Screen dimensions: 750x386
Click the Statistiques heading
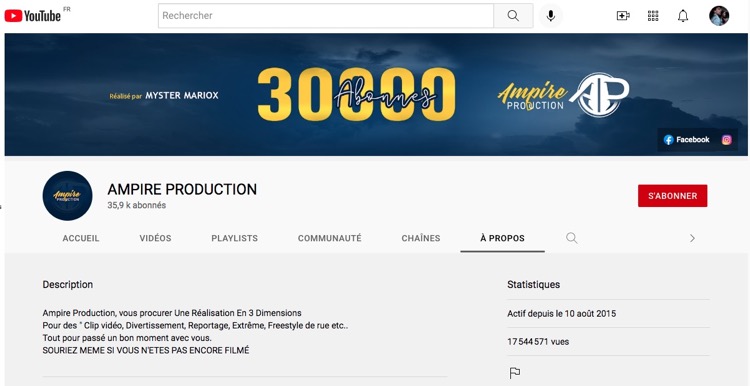(533, 285)
